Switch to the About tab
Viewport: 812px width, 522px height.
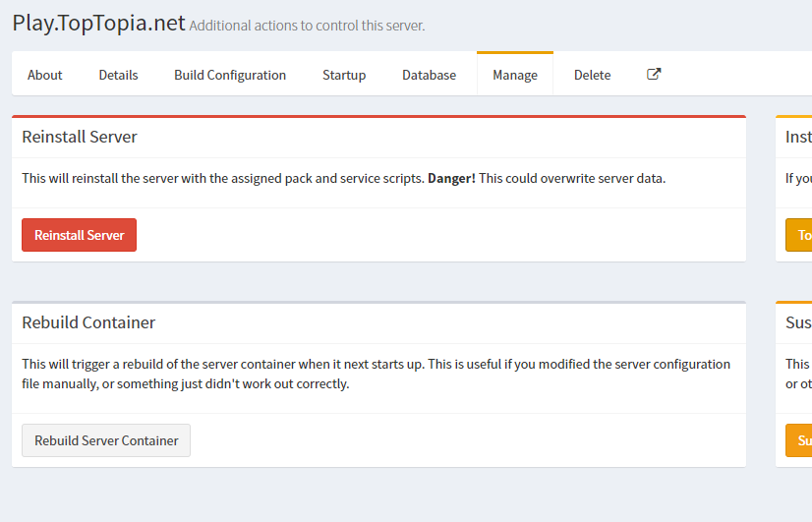[45, 75]
